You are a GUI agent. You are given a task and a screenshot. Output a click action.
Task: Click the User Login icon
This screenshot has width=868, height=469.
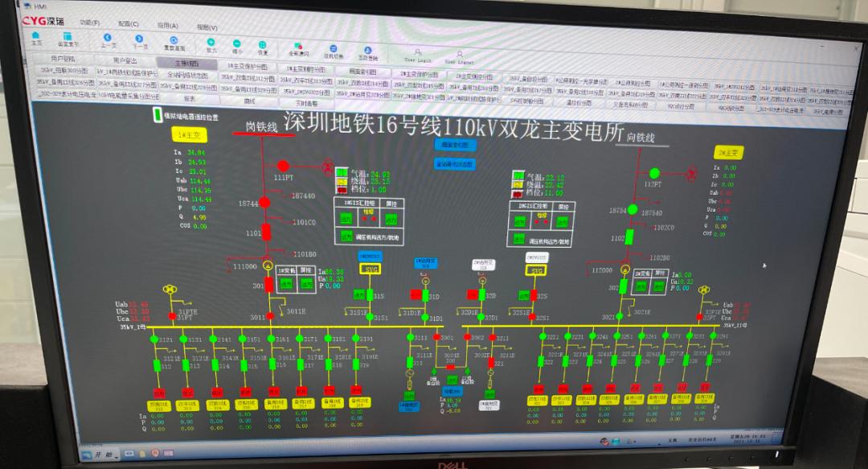(416, 54)
